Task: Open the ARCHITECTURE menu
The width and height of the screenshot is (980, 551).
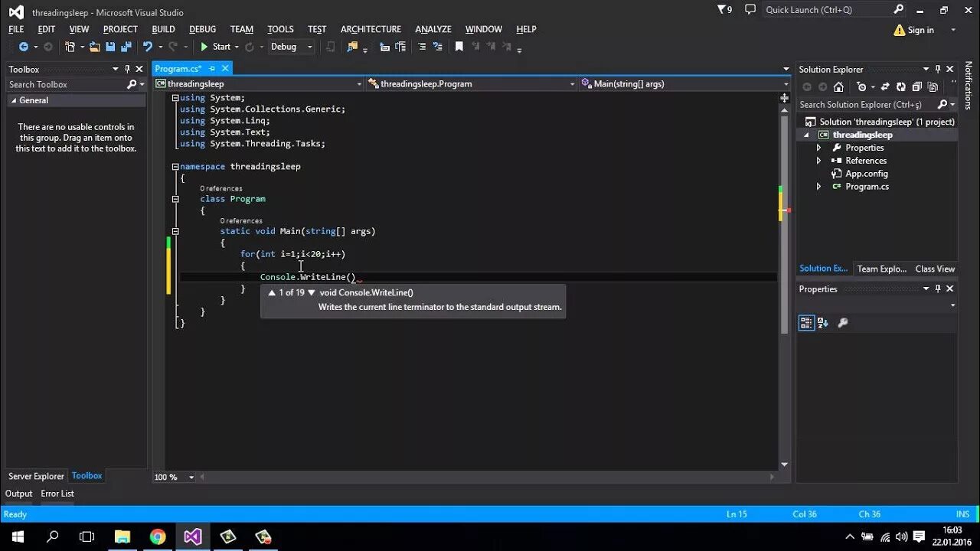Action: coord(371,29)
